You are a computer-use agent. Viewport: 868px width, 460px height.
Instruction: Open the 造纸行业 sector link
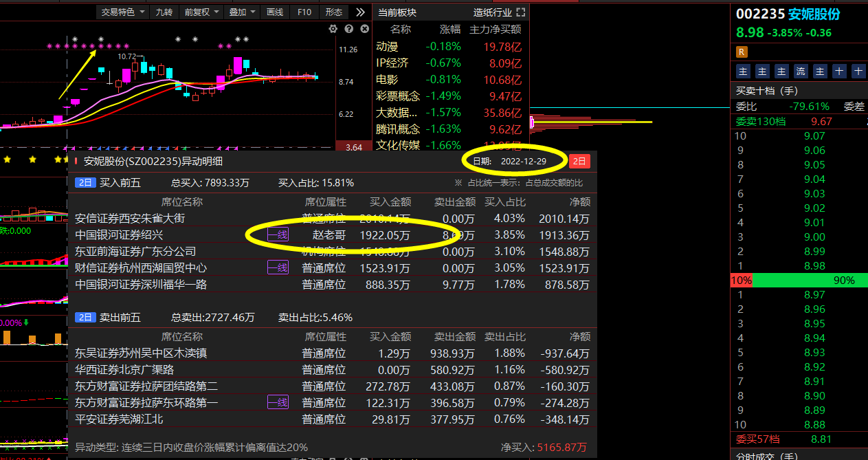(492, 12)
